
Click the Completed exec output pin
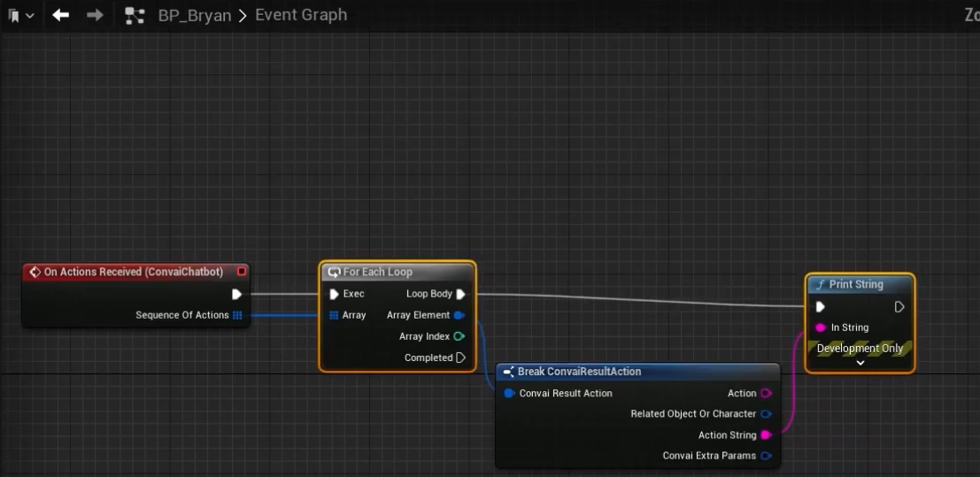coord(460,358)
